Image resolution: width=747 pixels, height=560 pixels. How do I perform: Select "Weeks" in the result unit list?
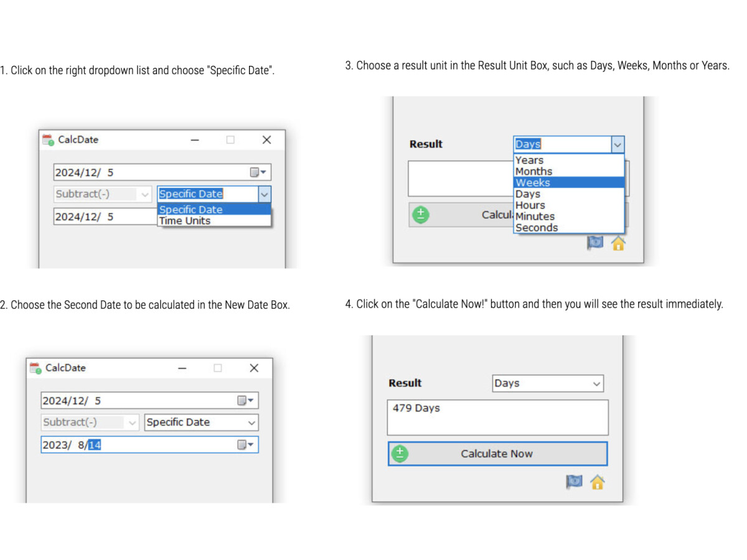(x=532, y=182)
